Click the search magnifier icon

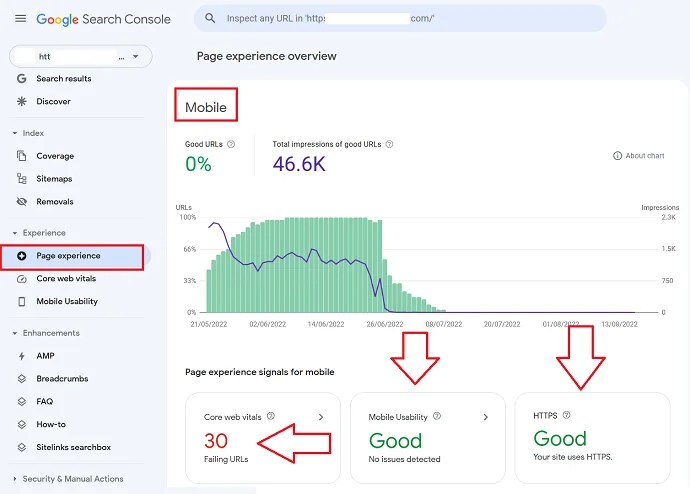[210, 18]
